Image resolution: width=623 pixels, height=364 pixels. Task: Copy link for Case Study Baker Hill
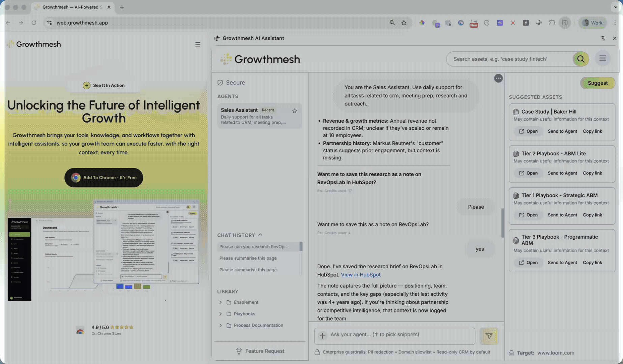(592, 131)
